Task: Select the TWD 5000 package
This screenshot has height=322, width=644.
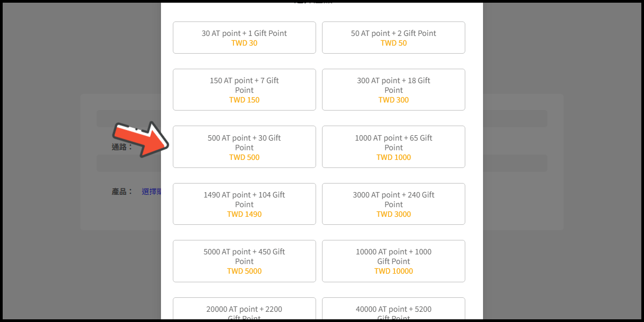Action: (244, 261)
